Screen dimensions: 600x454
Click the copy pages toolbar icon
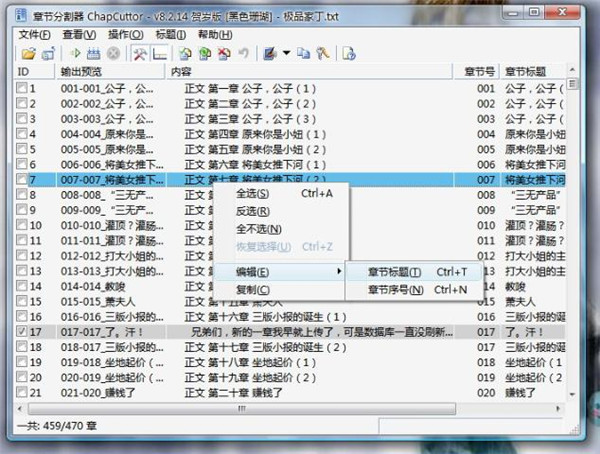(303, 53)
